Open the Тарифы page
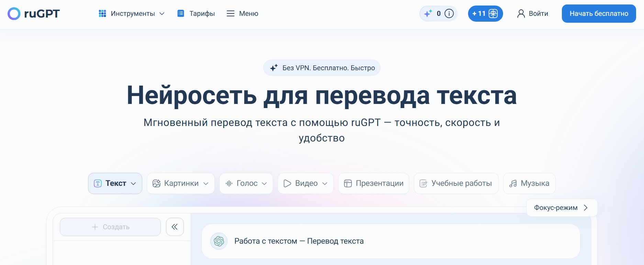Screen dimensions: 644x265 pos(202,13)
